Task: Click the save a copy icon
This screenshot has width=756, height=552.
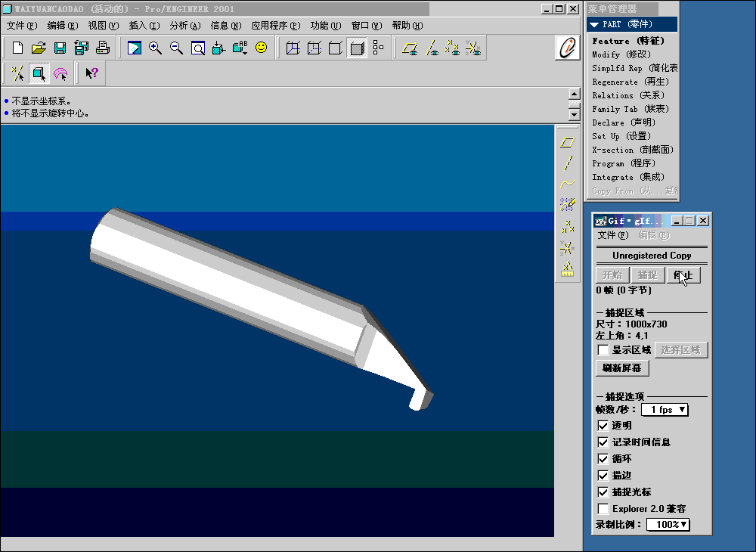Action: tap(81, 48)
